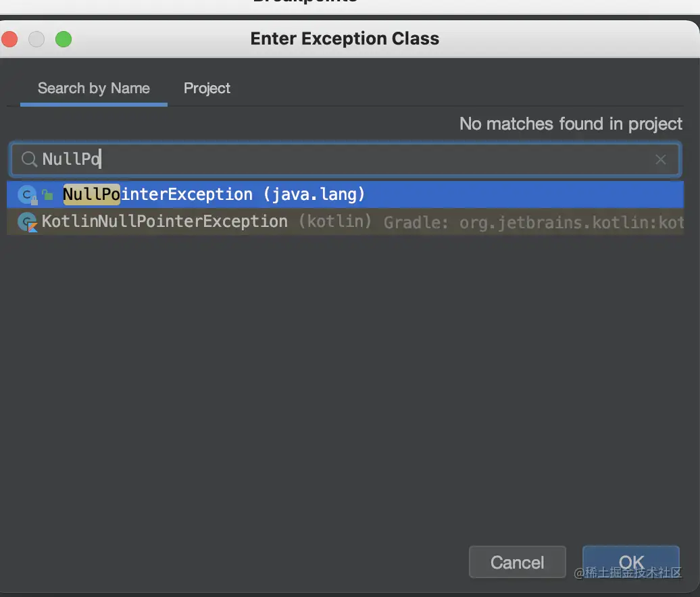Select KotlinNullPointerException from the results
This screenshot has width=700, height=597.
click(x=164, y=222)
